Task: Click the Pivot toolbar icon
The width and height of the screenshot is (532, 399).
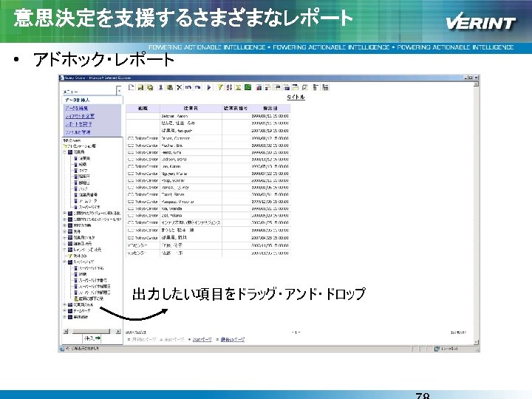Action: point(277,87)
